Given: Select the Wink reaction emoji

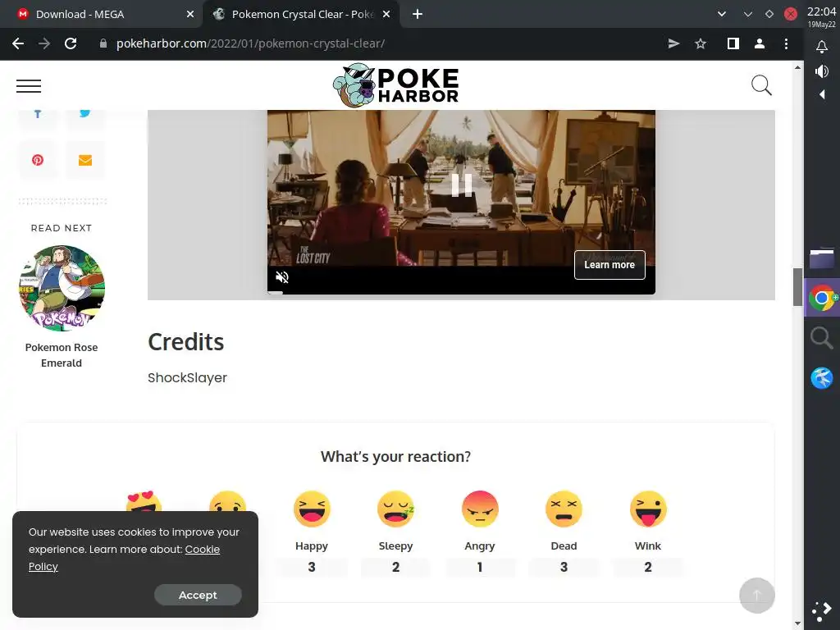Looking at the screenshot, I should [648, 509].
